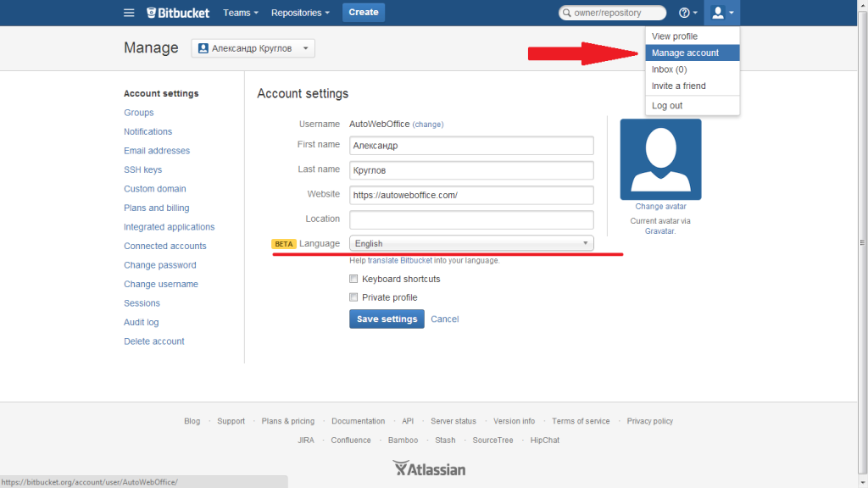Open Change username in sidebar
This screenshot has height=488, width=868.
pos(160,285)
